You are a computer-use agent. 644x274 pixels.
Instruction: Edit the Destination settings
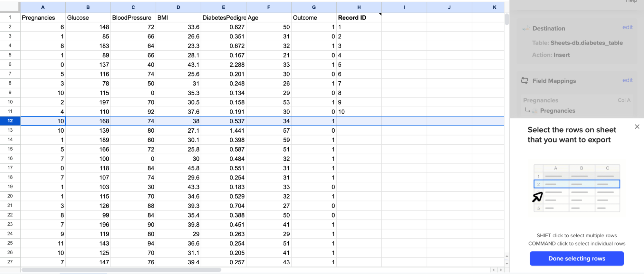tap(627, 27)
